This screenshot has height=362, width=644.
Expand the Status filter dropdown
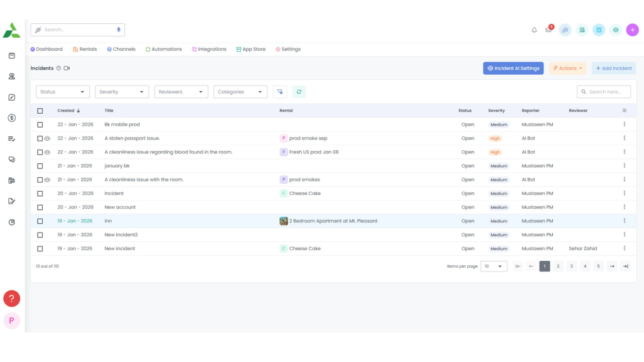click(63, 92)
